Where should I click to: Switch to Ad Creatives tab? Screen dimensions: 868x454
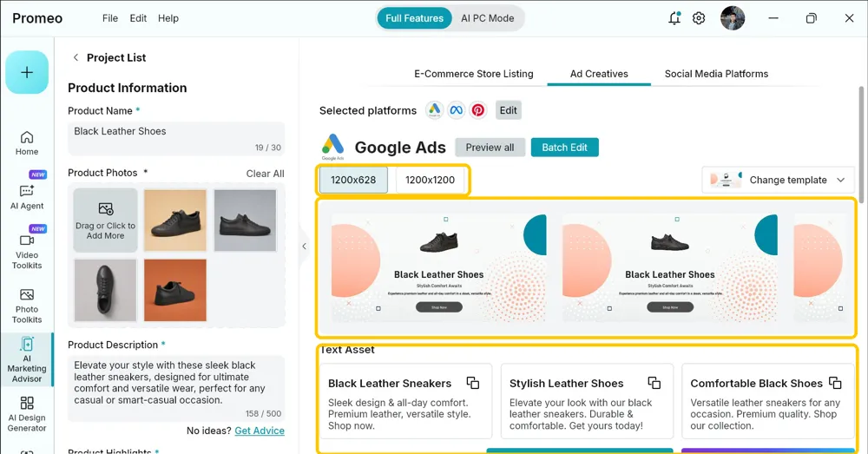[599, 74]
